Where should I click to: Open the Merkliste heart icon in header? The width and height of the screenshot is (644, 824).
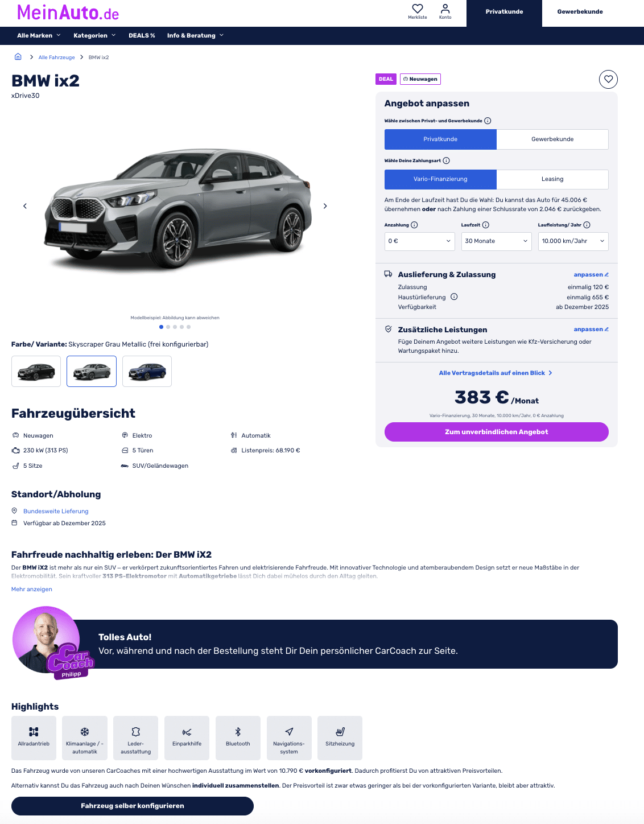point(417,11)
